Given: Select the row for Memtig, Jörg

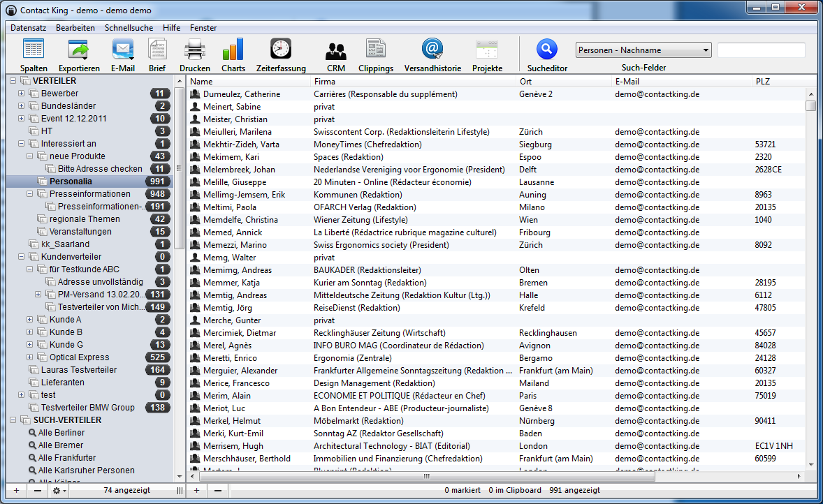Looking at the screenshot, I should pos(496,307).
